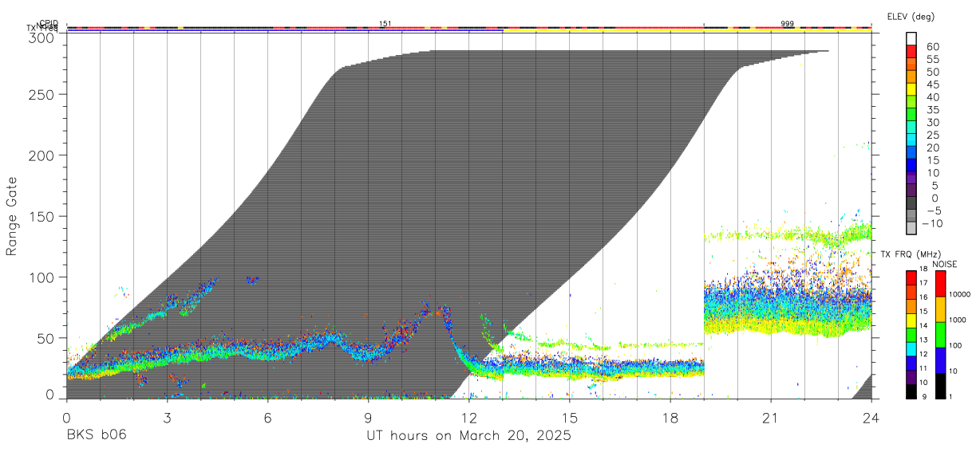Click the 24 hour tick label on x-axis
Image resolution: width=980 pixels, height=452 pixels.
coord(871,417)
